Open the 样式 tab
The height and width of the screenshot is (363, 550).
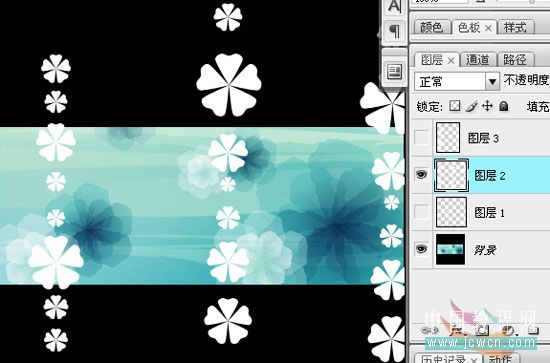coord(515,27)
